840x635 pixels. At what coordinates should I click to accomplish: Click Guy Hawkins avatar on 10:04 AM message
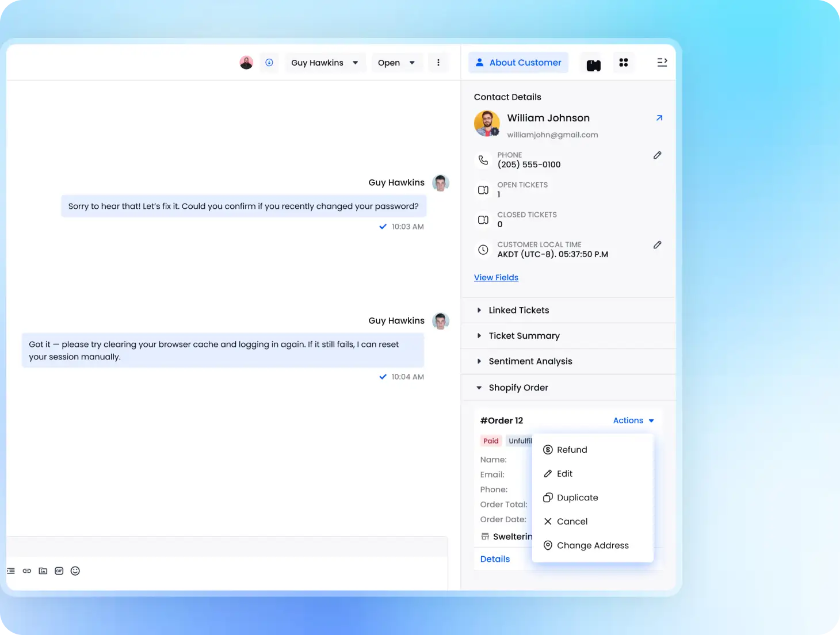441,321
